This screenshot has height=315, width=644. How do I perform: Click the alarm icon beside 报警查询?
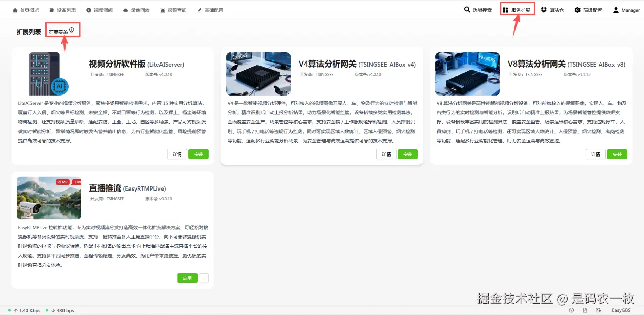tap(162, 10)
